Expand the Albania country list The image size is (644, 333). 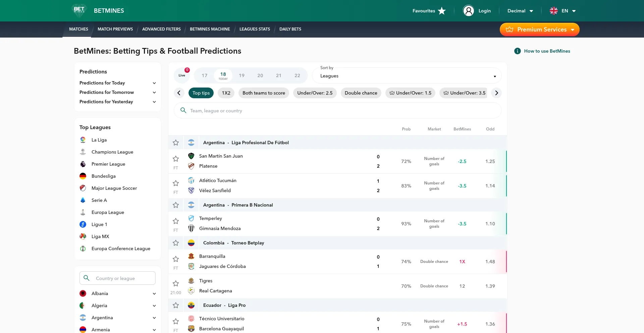tap(154, 293)
